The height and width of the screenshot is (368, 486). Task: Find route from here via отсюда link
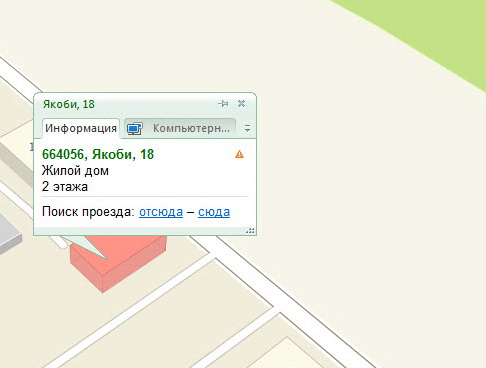(161, 212)
